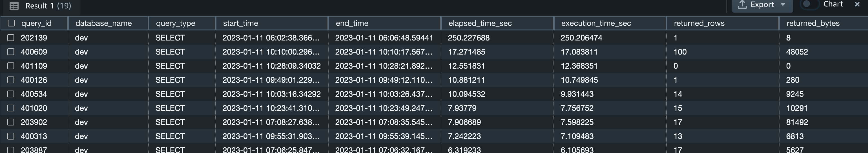Click SELECT query type for query 401020
The image size is (868, 153).
pos(170,108)
